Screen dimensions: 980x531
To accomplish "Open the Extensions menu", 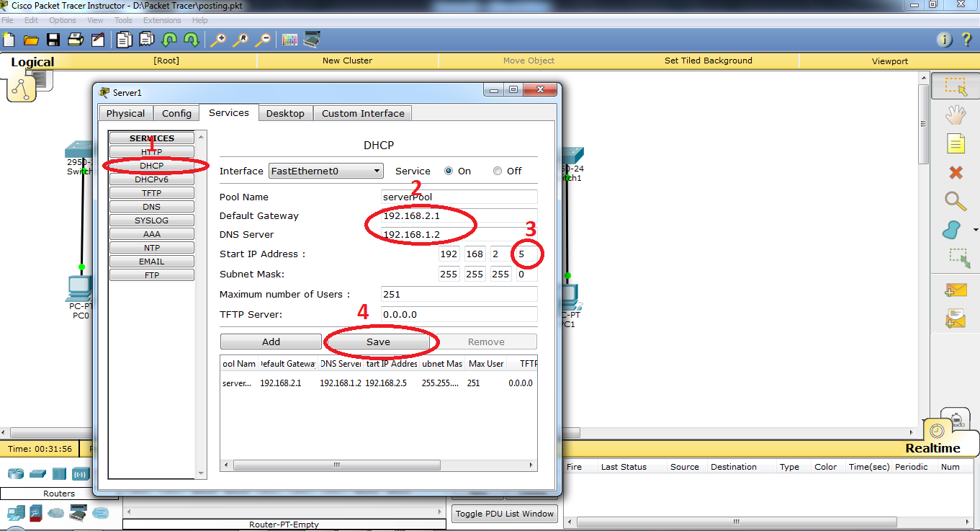I will point(162,20).
